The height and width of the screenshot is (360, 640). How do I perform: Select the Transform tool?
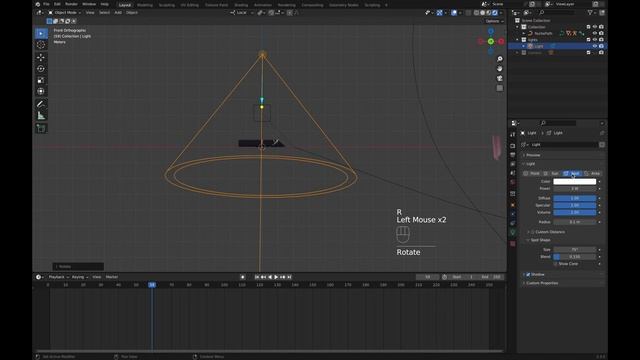pyautogui.click(x=41, y=91)
